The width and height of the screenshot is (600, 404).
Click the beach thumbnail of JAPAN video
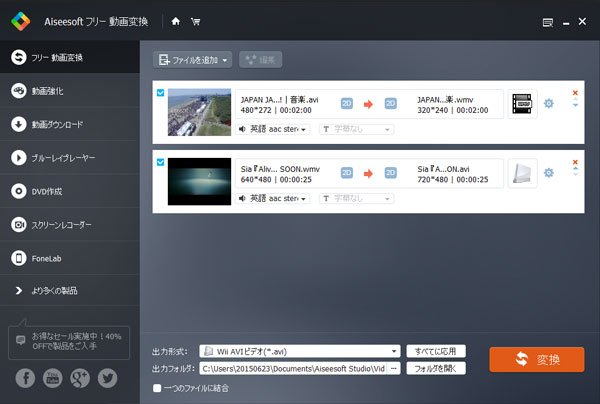(199, 112)
